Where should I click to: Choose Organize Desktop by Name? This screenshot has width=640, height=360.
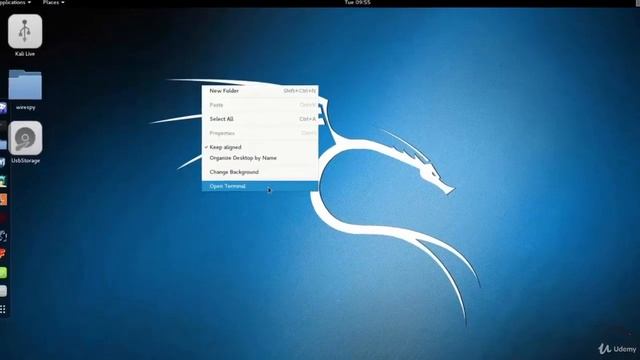(260, 158)
